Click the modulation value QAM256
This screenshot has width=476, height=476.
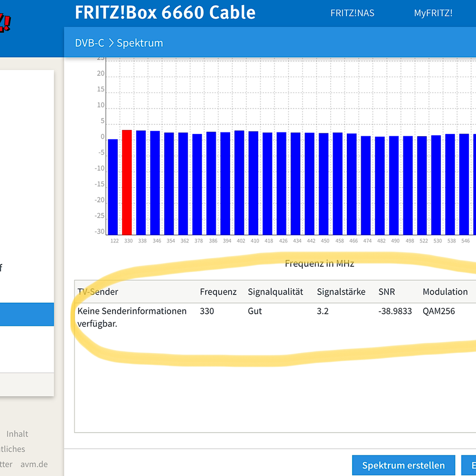click(x=439, y=311)
